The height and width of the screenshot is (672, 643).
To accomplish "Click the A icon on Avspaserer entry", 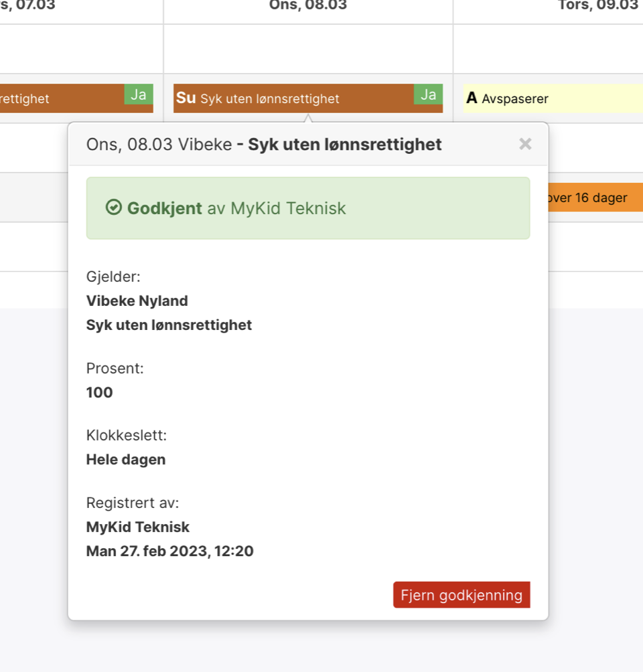I will 472,98.
